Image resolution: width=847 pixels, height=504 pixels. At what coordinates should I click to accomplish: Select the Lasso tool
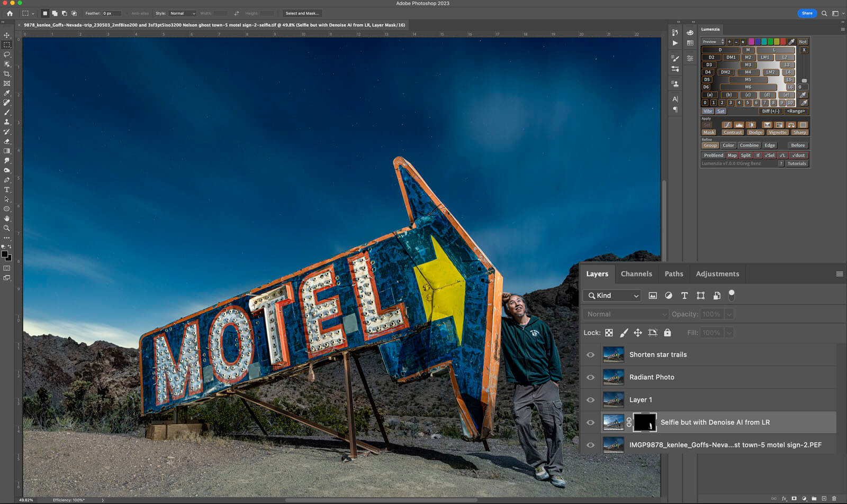pos(7,54)
